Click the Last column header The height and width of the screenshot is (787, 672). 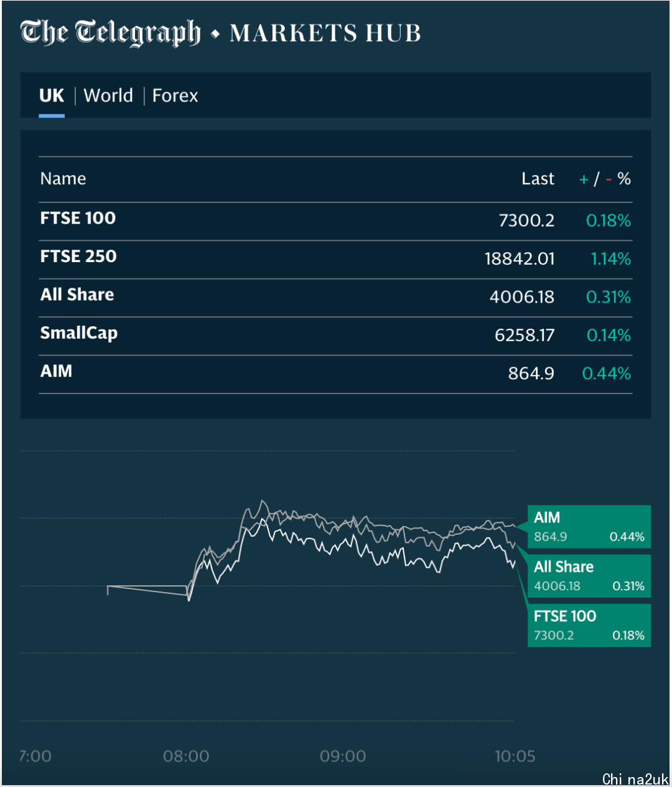(538, 179)
